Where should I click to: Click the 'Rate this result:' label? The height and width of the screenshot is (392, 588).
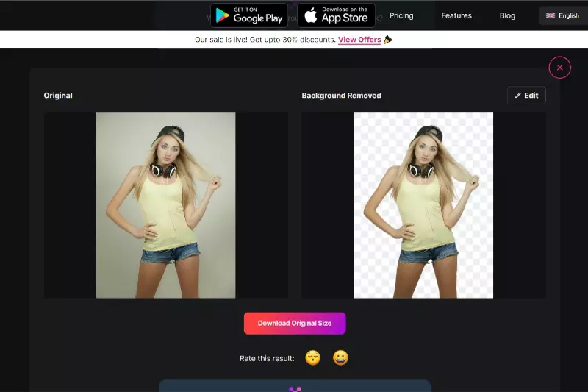[267, 358]
